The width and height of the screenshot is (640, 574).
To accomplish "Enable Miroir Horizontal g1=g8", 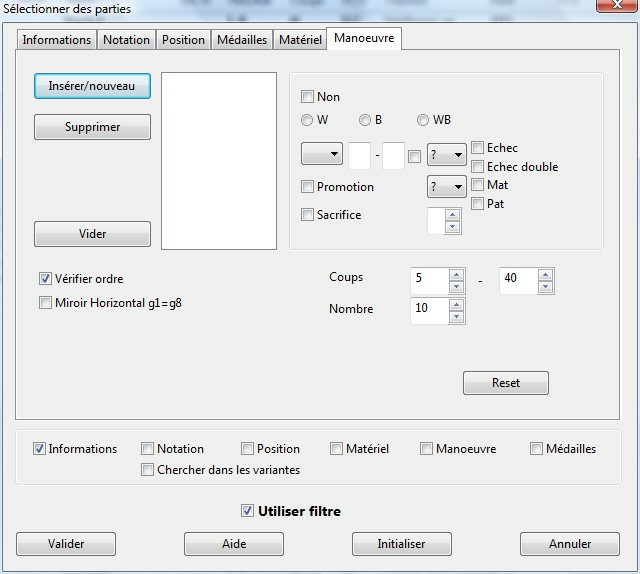I will (x=45, y=303).
